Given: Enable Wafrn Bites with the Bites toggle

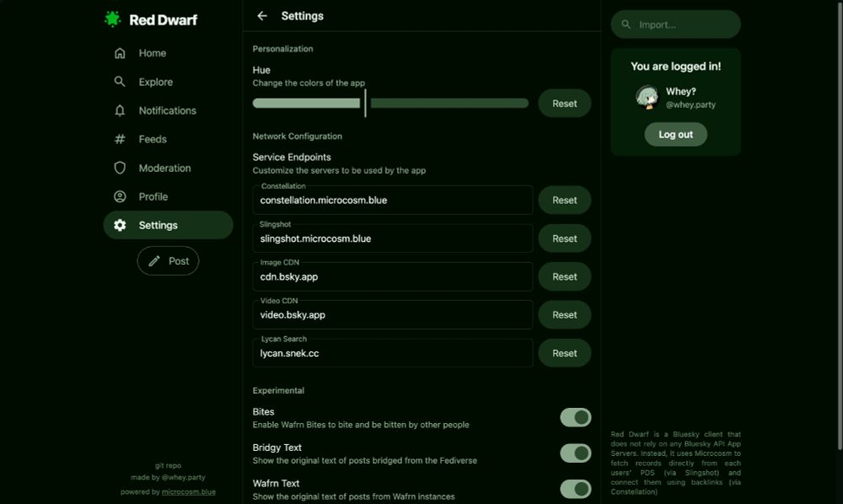Looking at the screenshot, I should tap(576, 417).
